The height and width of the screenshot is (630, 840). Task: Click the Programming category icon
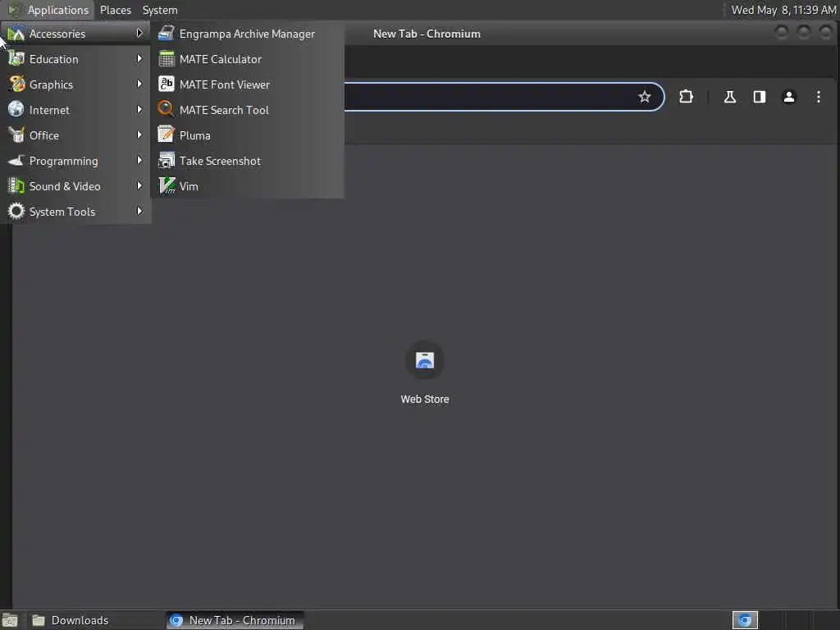click(16, 160)
